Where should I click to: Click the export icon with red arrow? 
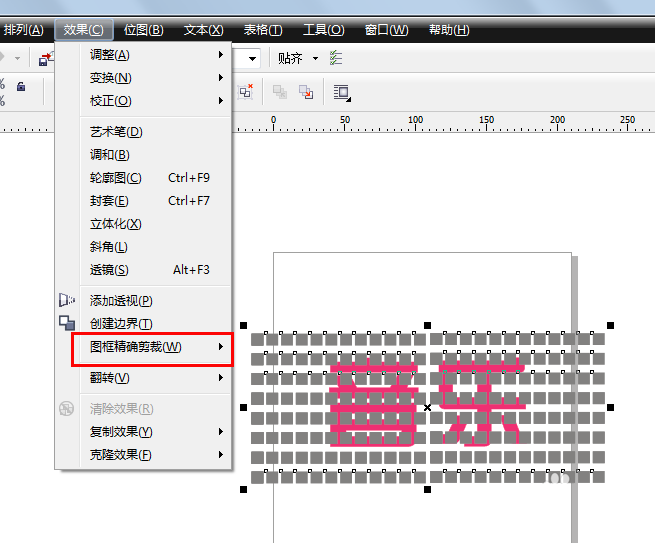[45, 59]
